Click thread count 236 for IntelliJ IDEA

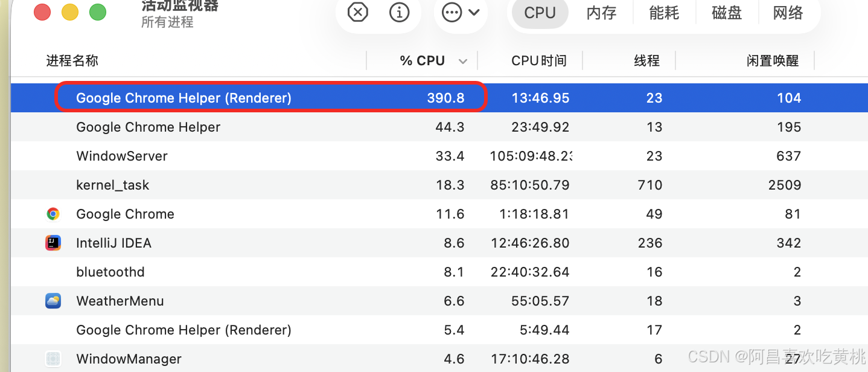pyautogui.click(x=650, y=243)
